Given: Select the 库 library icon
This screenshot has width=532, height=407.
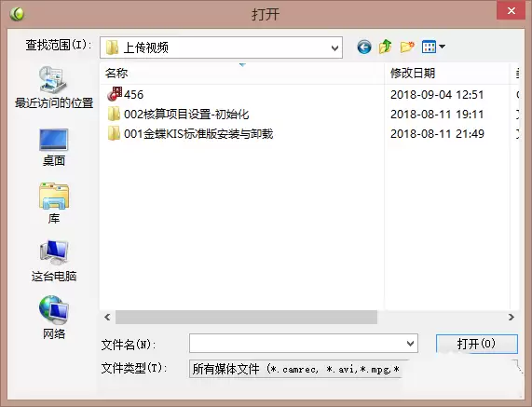Looking at the screenshot, I should pyautogui.click(x=54, y=203).
